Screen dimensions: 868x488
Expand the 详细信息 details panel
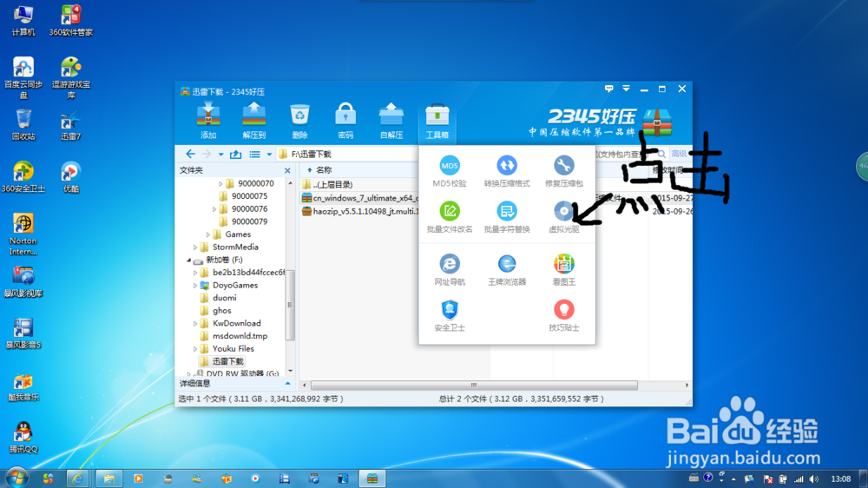[x=288, y=383]
